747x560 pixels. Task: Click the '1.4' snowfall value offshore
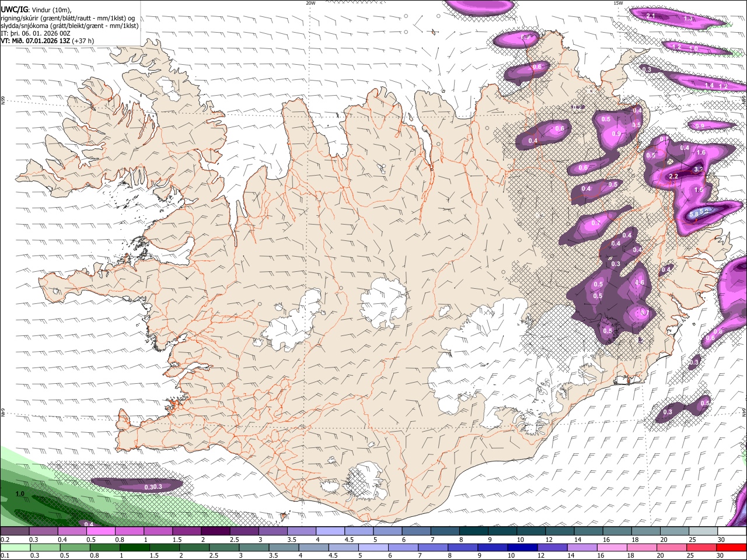click(709, 86)
